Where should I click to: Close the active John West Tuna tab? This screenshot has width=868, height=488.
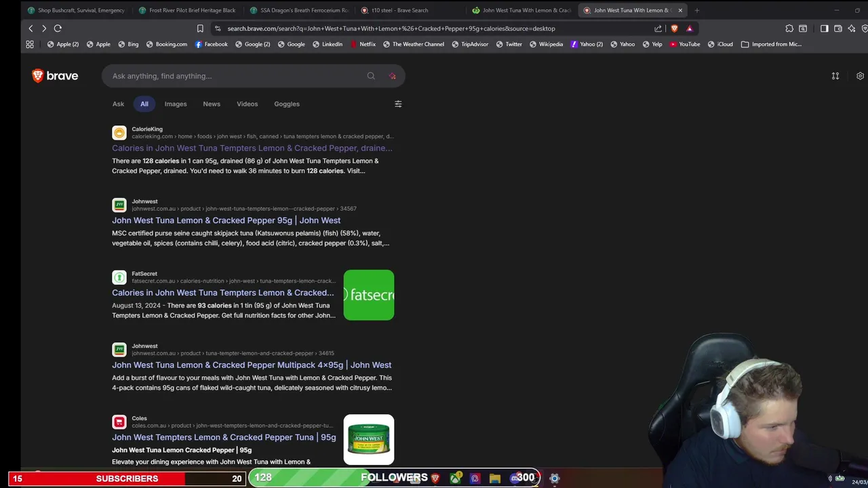(x=680, y=10)
